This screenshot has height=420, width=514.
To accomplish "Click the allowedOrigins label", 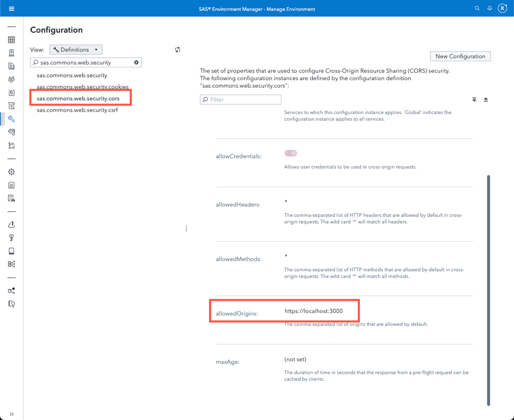I will click(237, 314).
